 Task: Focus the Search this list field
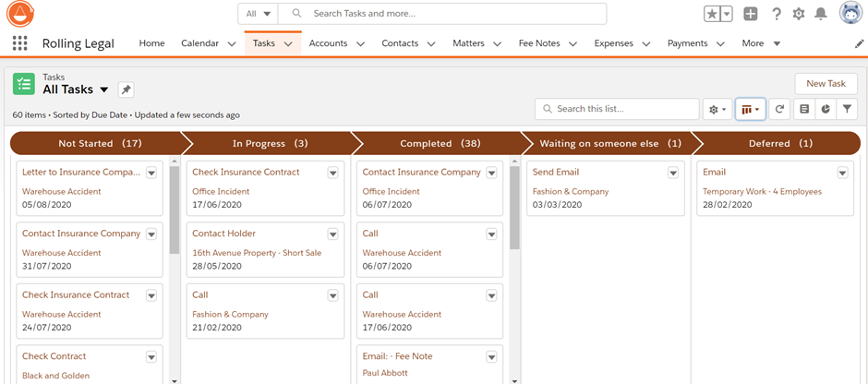[x=617, y=109]
